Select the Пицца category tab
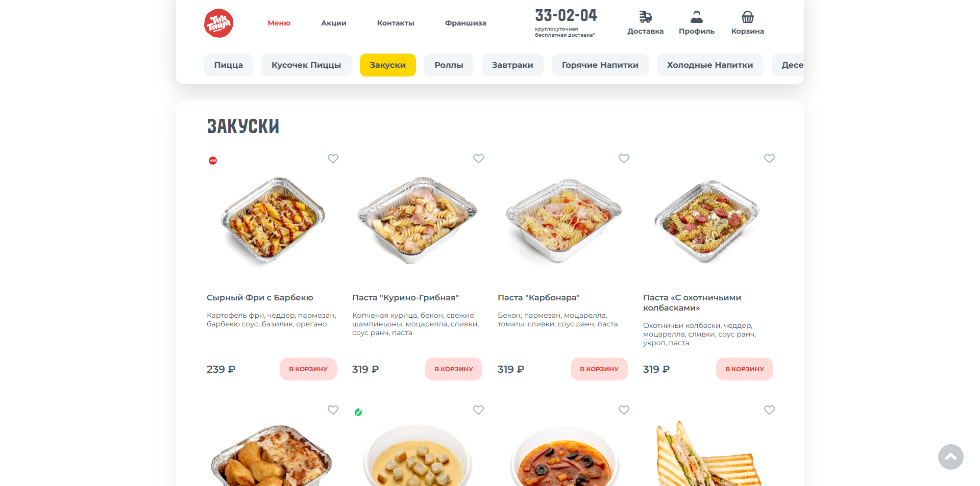980x486 pixels. (x=229, y=65)
